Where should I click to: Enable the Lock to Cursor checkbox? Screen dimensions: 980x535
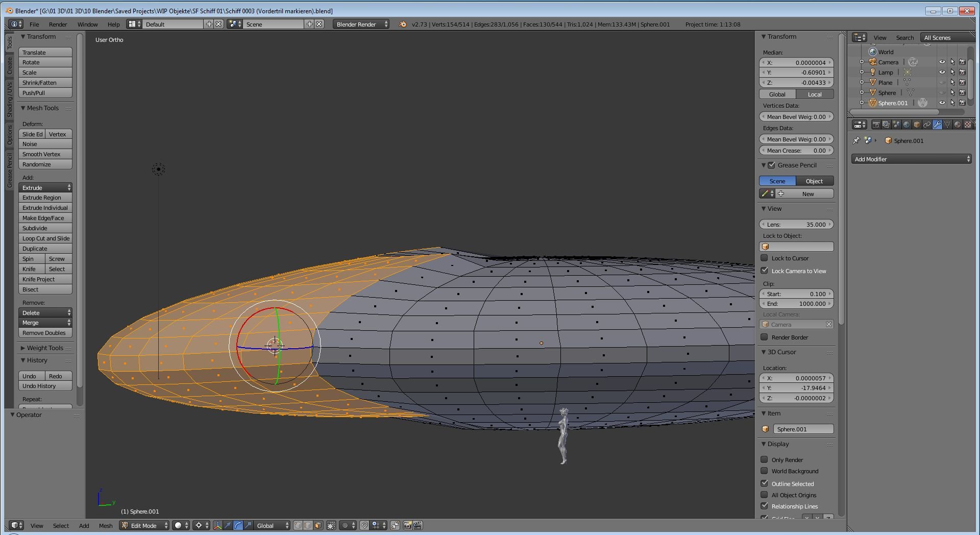764,258
